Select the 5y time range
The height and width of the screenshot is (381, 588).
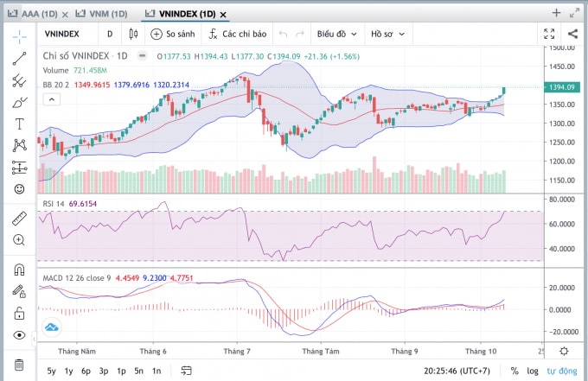tap(51, 371)
